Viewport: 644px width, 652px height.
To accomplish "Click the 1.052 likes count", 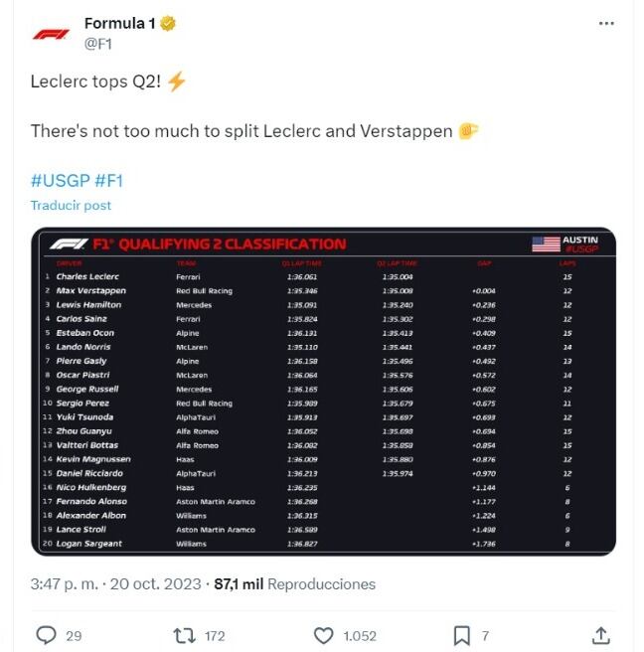I will (x=360, y=636).
